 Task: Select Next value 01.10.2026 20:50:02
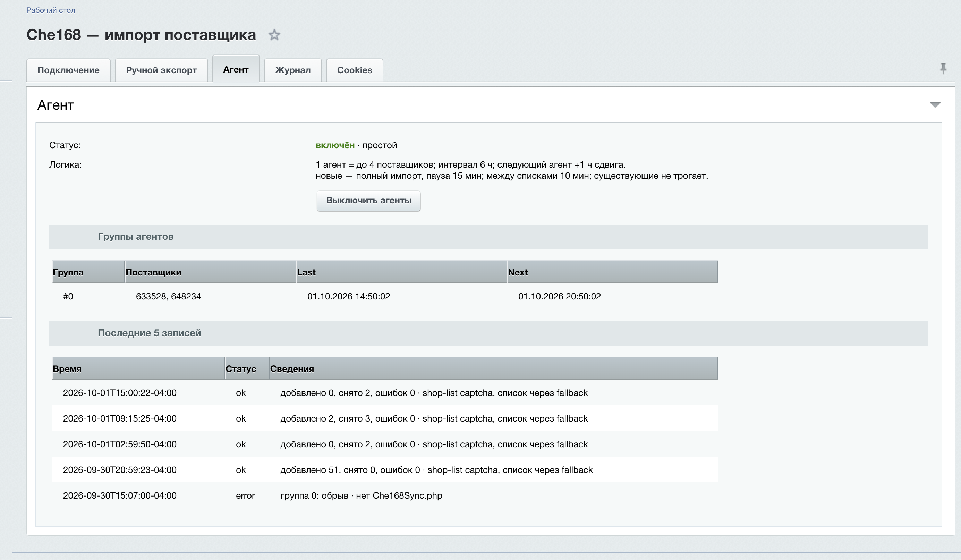[x=560, y=296]
